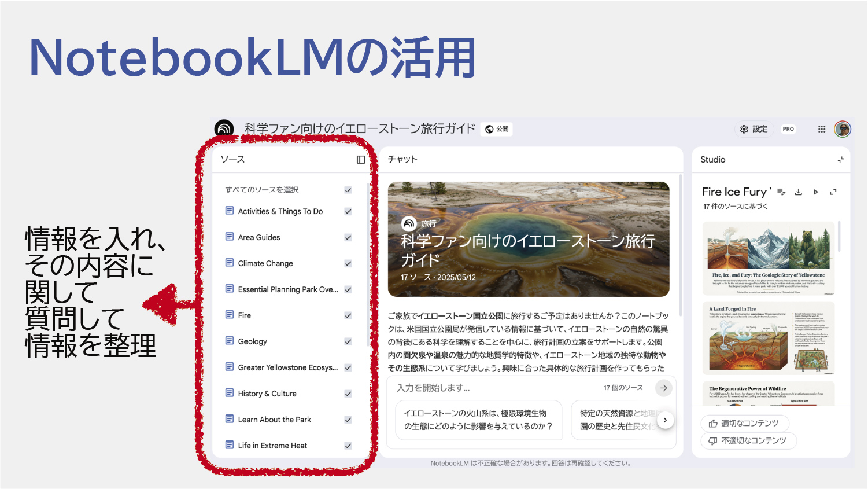The height and width of the screenshot is (489, 868).
Task: Expand Fire Ice Fury to fullscreen
Action: 833,192
